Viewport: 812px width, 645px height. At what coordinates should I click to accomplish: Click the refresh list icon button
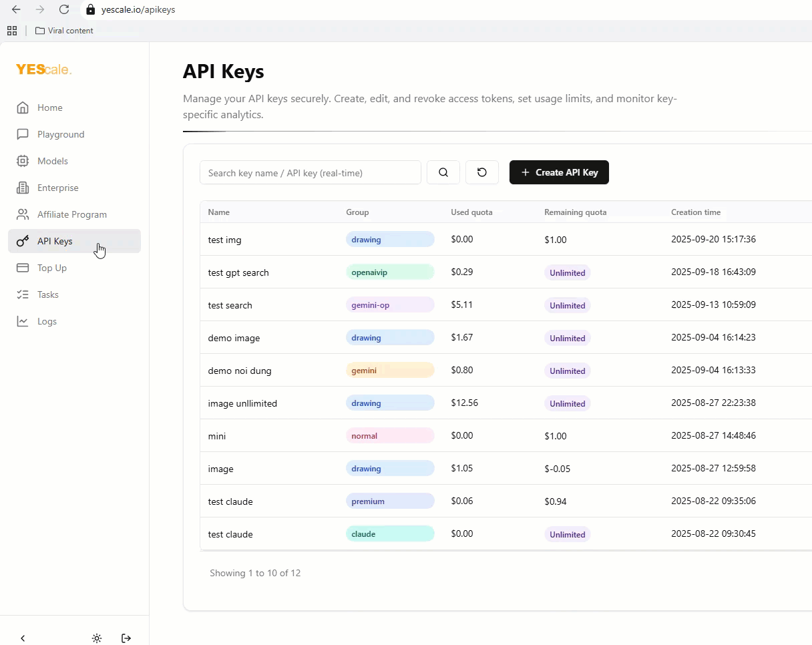coord(482,172)
